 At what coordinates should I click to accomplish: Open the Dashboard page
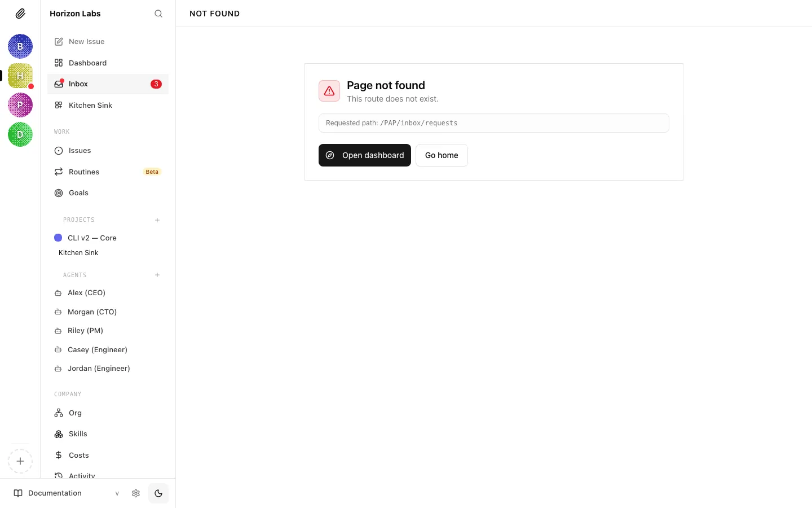pos(108,63)
